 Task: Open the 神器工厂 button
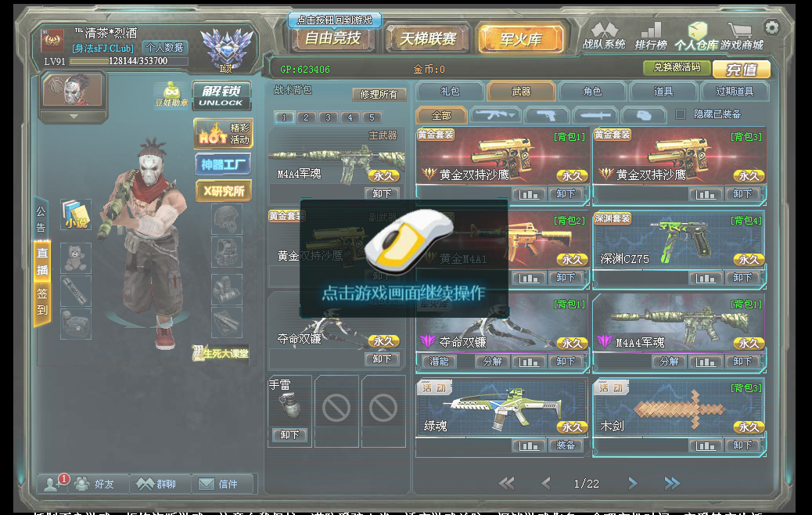(x=223, y=164)
